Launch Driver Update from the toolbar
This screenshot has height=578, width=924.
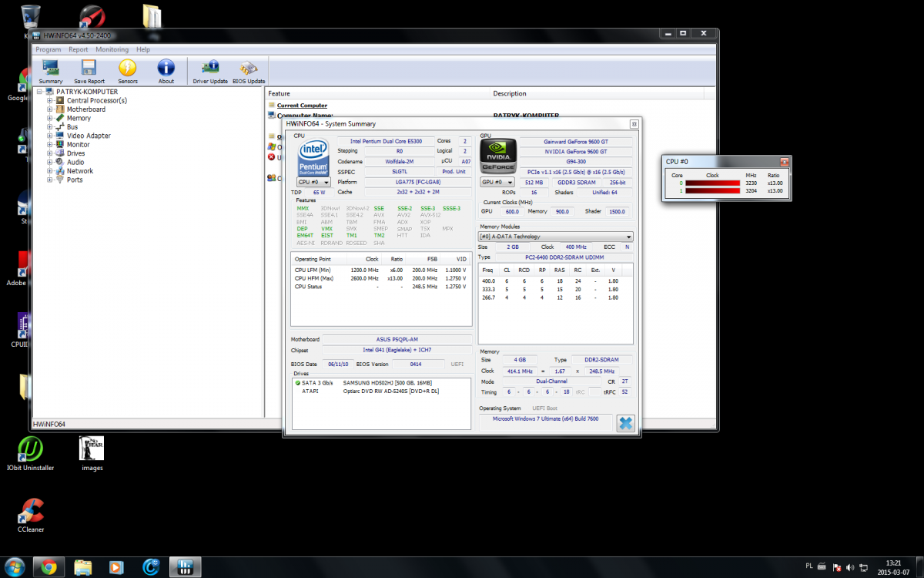click(210, 71)
